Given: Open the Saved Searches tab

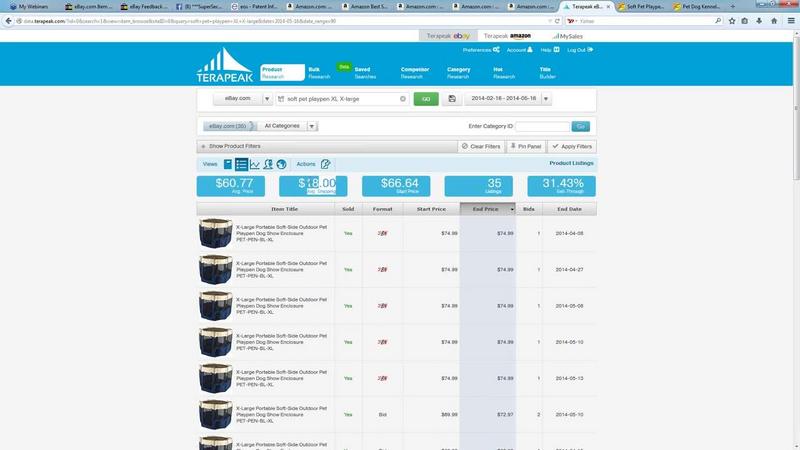Looking at the screenshot, I should 365,72.
